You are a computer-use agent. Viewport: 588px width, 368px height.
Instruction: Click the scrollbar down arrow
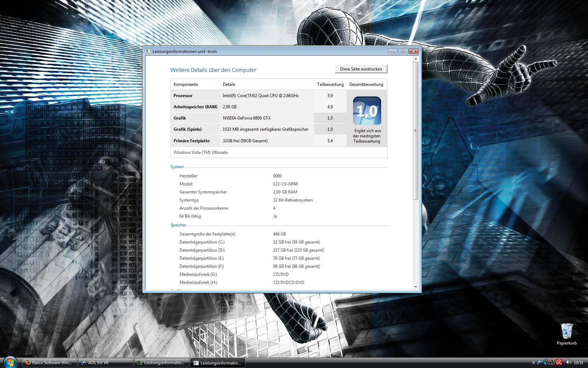tap(416, 287)
